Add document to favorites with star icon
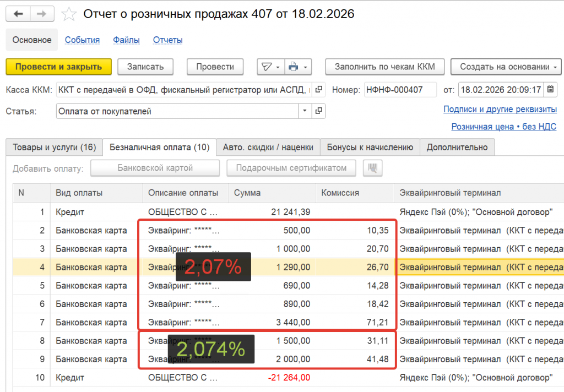Screen dimensions: 564x392 [x=69, y=14]
